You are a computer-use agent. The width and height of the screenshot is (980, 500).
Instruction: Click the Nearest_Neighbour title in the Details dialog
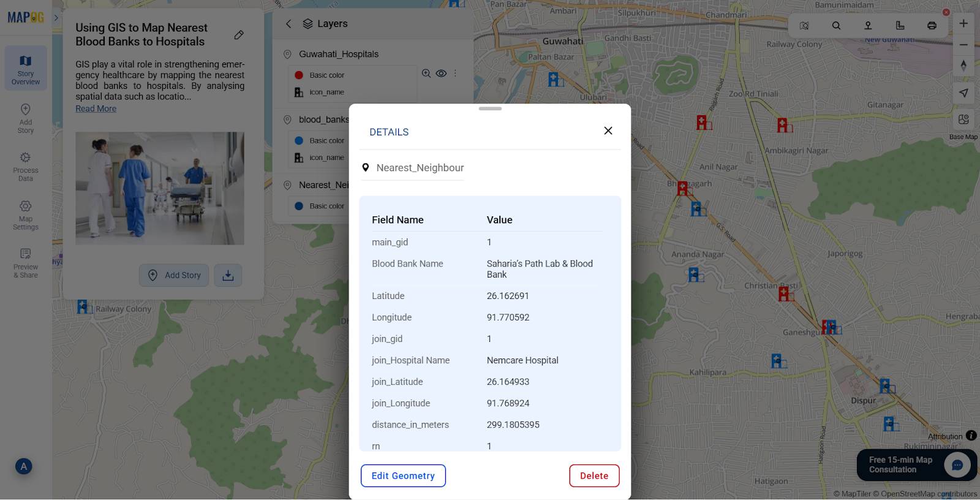point(420,168)
